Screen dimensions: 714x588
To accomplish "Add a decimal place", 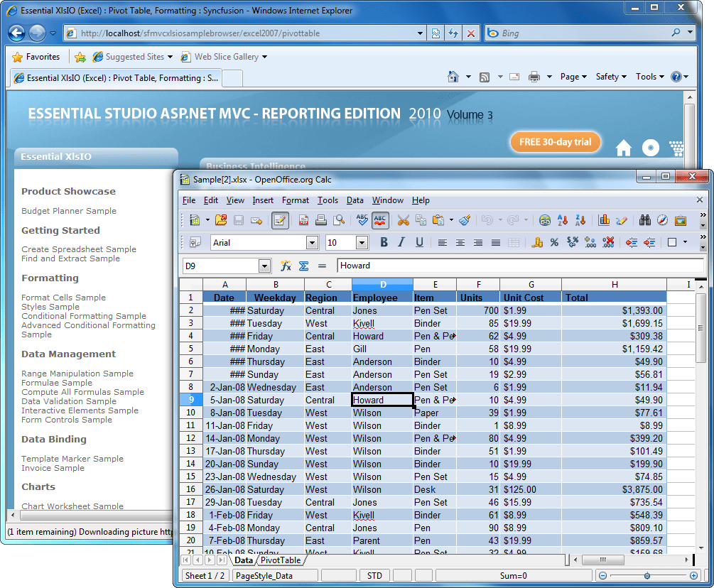I will (590, 243).
